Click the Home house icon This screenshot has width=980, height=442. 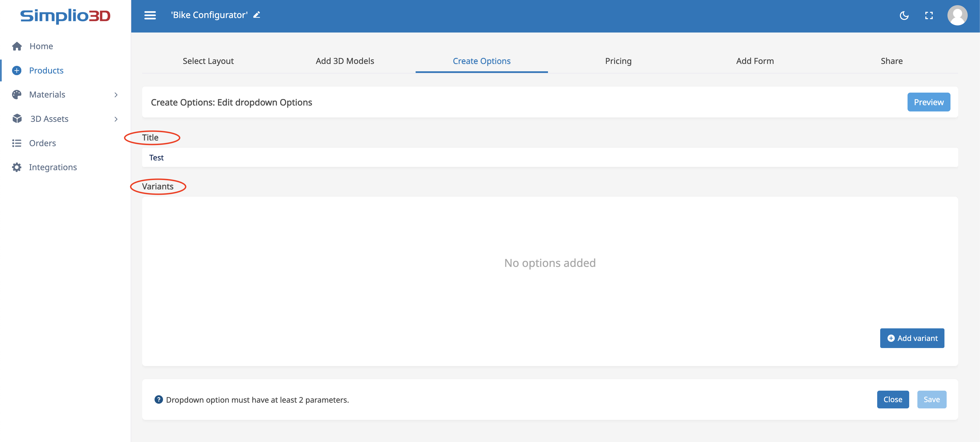point(17,46)
